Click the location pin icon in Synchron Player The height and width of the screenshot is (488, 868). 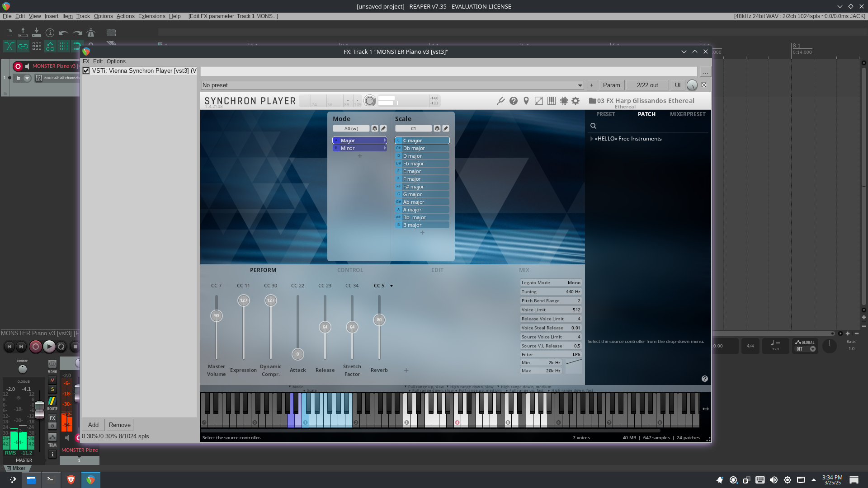tap(526, 101)
